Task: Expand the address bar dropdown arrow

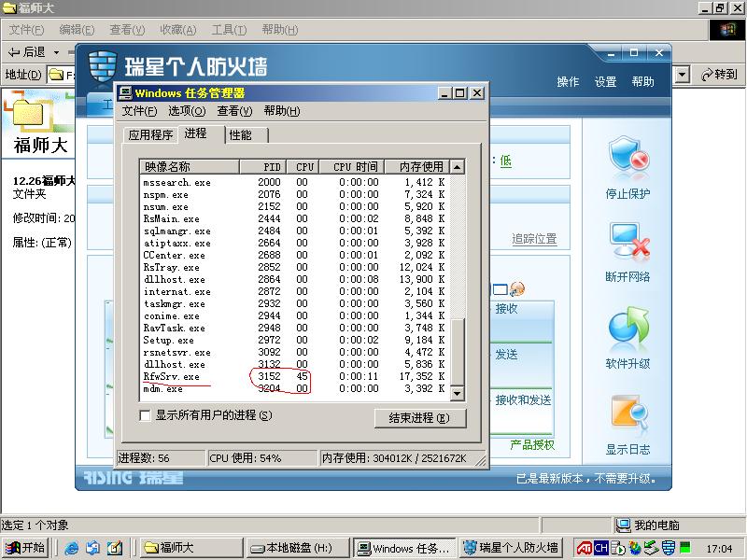Action: click(682, 75)
